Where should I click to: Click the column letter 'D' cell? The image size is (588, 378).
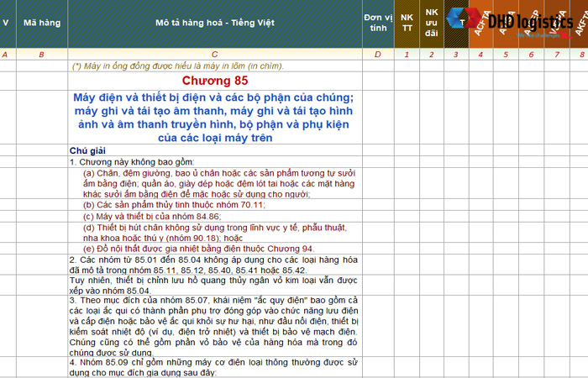(x=378, y=55)
